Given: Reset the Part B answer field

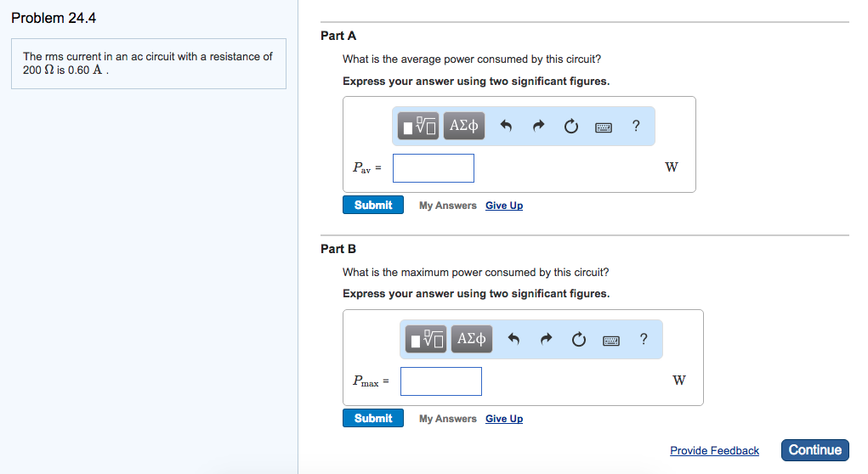Looking at the screenshot, I should tap(578, 339).
